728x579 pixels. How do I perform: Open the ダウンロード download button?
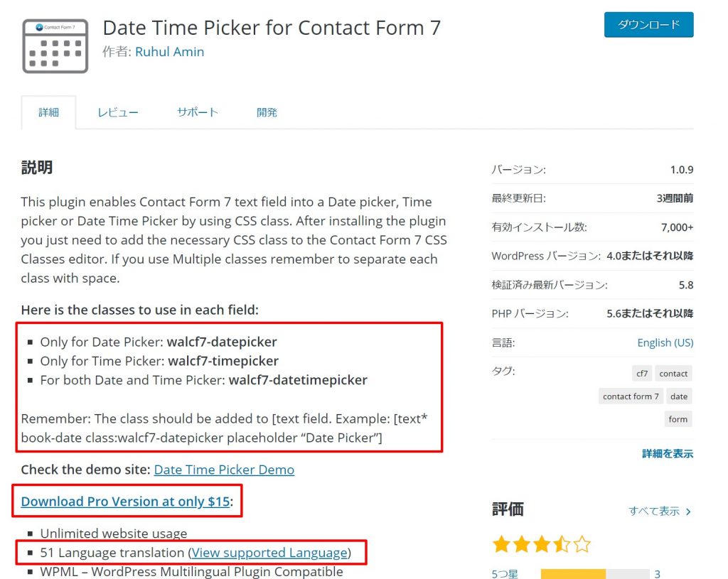[x=648, y=24]
